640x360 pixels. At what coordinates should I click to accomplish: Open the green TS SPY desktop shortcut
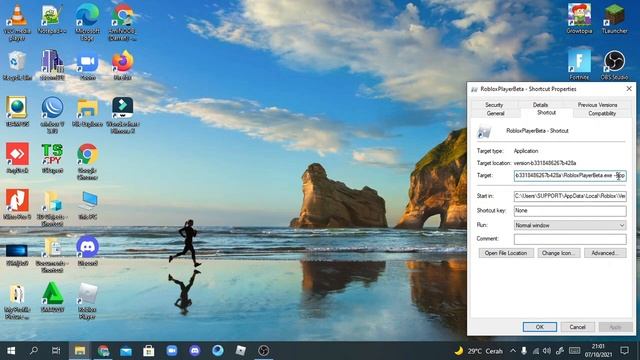point(52,158)
